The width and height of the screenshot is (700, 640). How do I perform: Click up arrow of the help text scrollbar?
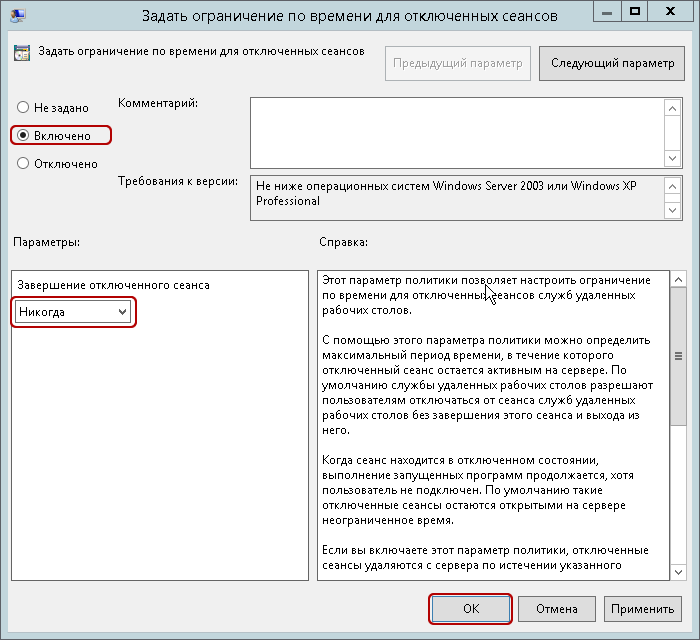pos(679,279)
